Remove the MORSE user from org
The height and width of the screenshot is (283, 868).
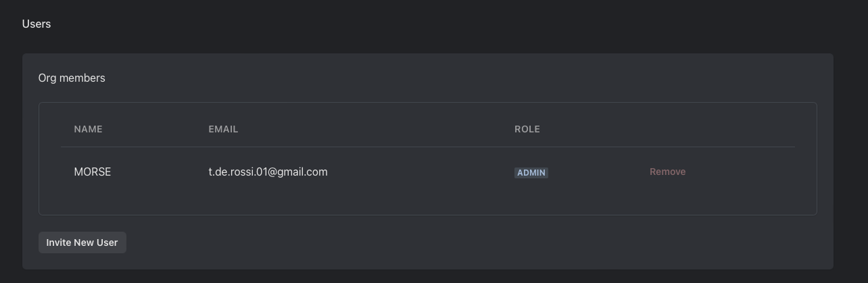(667, 172)
